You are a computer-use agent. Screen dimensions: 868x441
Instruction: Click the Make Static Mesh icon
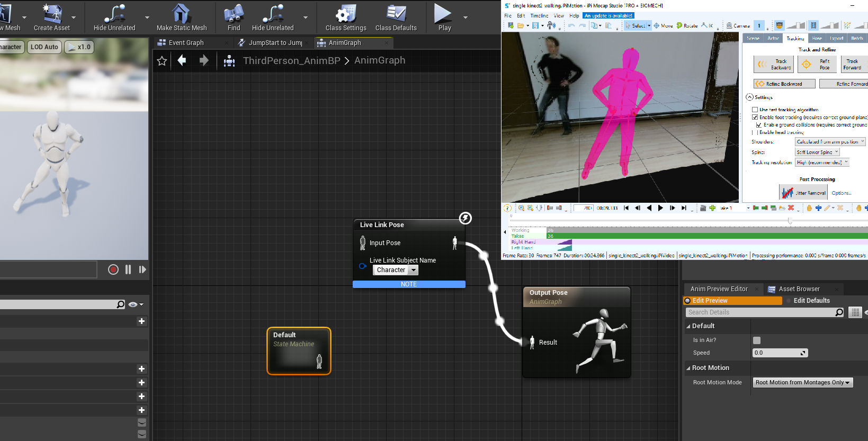click(x=181, y=14)
